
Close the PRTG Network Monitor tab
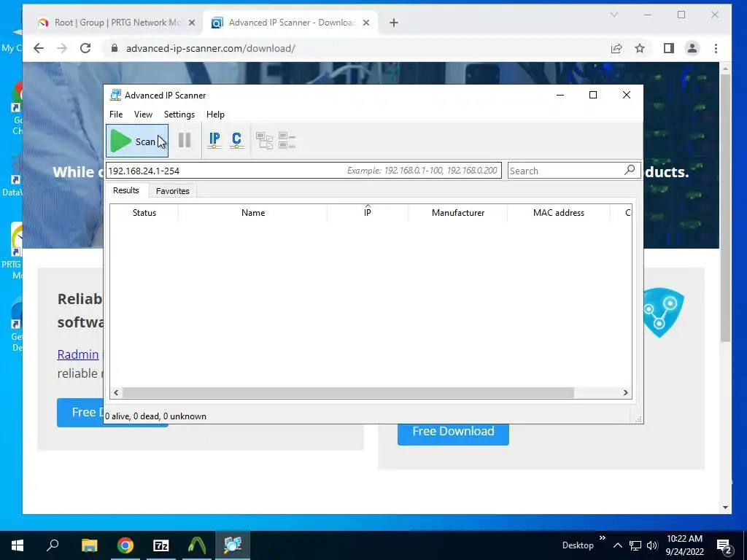(x=192, y=23)
